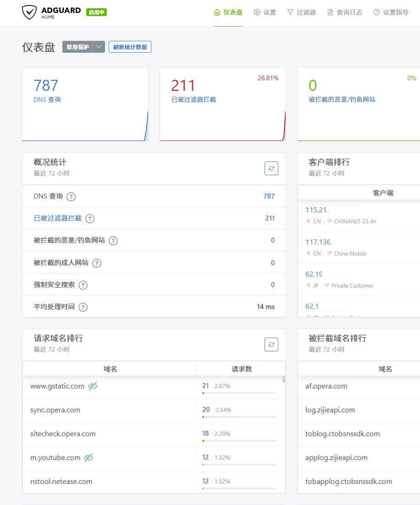The height and width of the screenshot is (505, 420).
Task: Click the 787 DNS 查询 card
Action: pyautogui.click(x=85, y=104)
